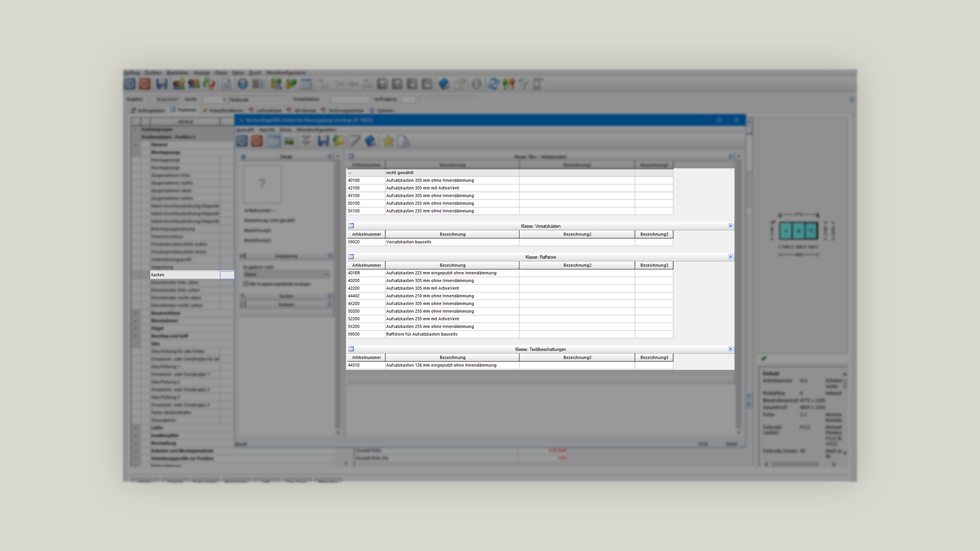The width and height of the screenshot is (980, 551).
Task: Click the blue help question mark icon in the main toolbar
Action: click(x=242, y=84)
